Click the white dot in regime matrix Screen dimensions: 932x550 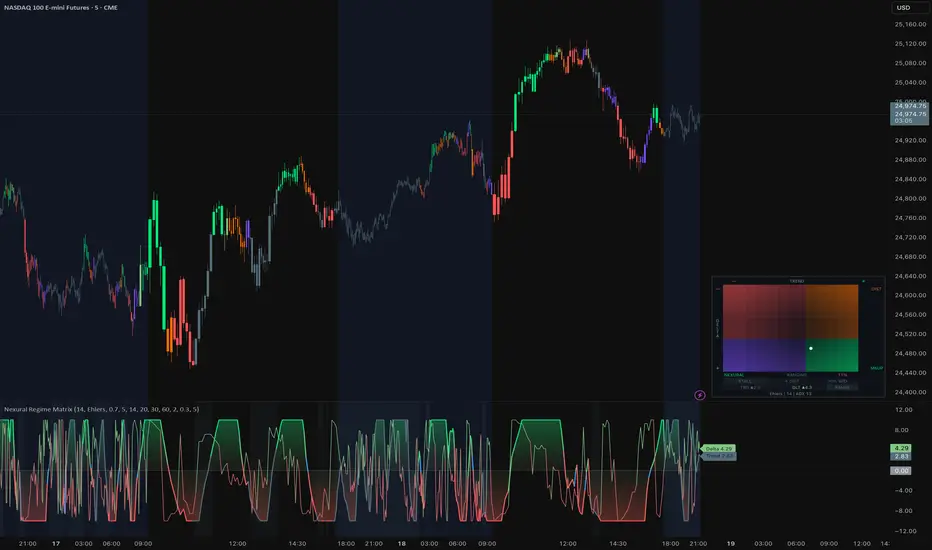click(811, 348)
